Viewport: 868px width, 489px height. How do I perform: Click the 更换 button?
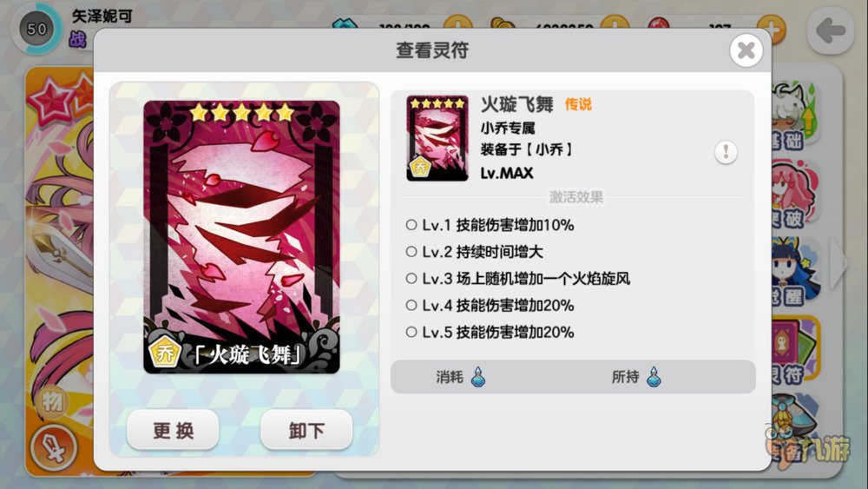[173, 430]
